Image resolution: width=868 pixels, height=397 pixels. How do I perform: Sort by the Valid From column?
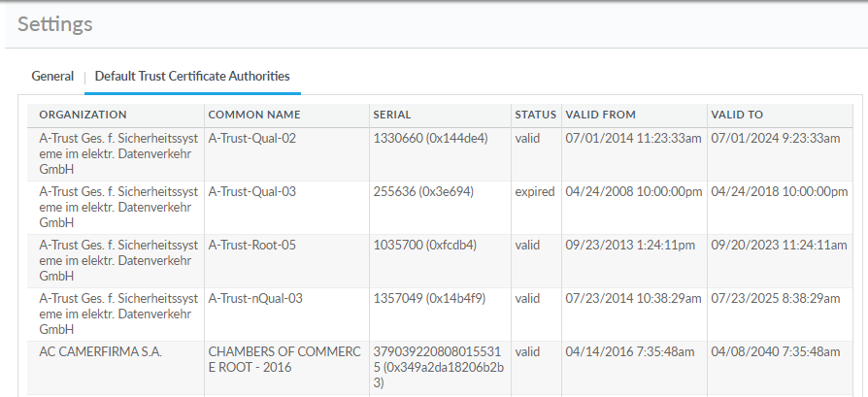(x=601, y=115)
